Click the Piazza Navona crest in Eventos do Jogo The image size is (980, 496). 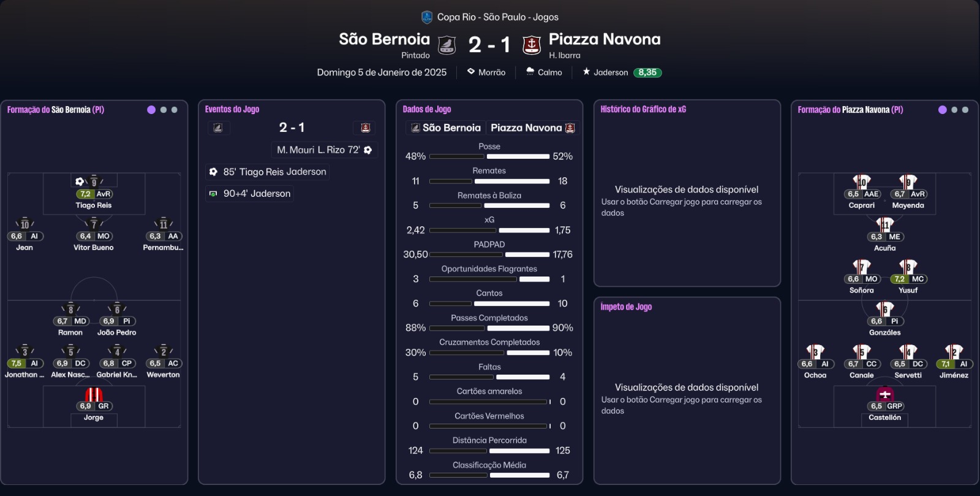click(366, 128)
